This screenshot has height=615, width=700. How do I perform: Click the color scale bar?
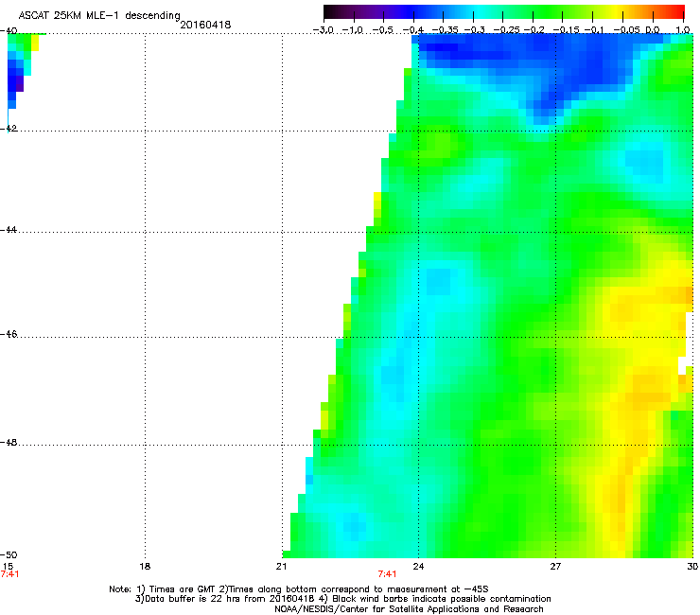tap(504, 12)
